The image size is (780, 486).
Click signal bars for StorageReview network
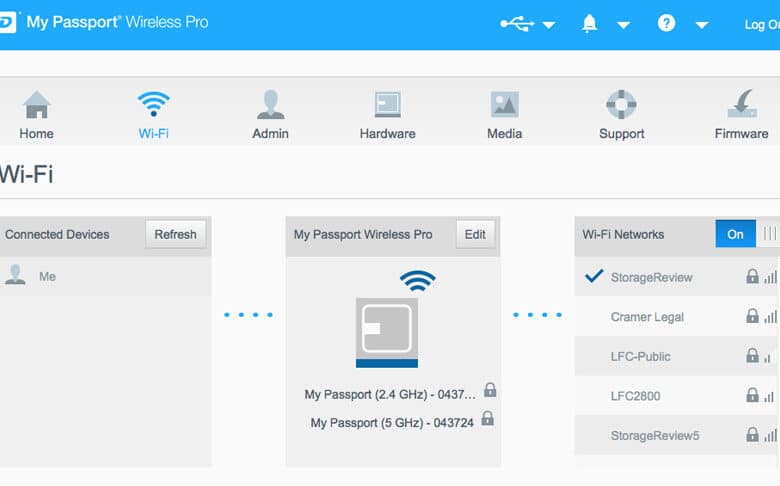pyautogui.click(x=771, y=277)
